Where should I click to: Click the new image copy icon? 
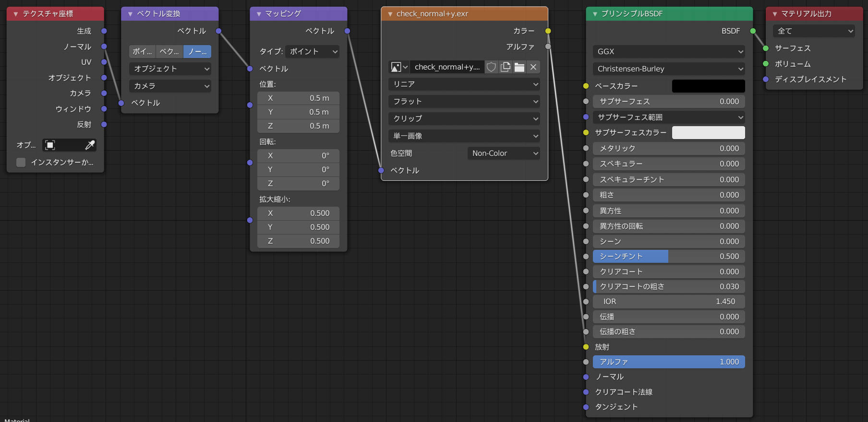pyautogui.click(x=506, y=67)
